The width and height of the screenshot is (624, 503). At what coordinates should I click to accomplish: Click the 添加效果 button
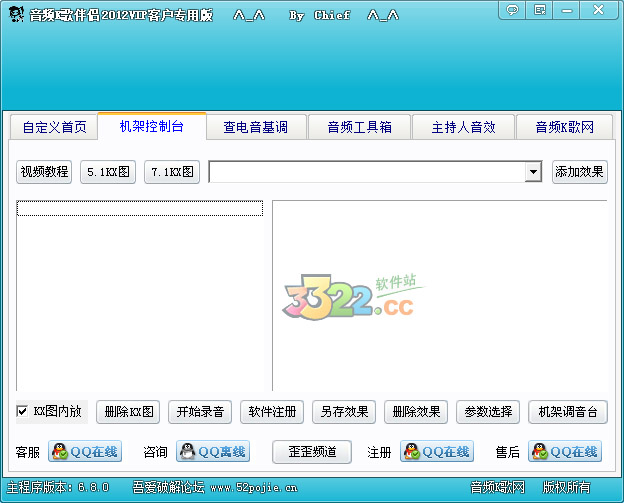(x=579, y=172)
